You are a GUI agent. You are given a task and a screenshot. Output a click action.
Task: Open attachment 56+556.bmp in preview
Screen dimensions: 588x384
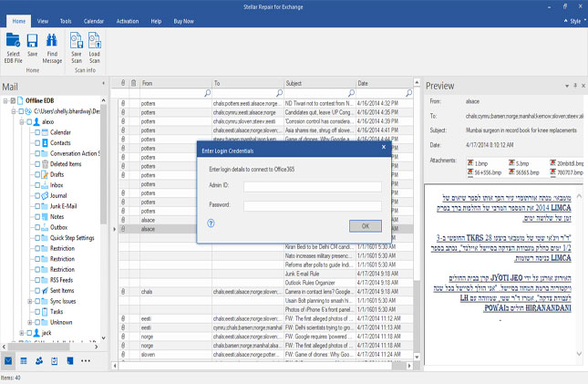[484, 172]
